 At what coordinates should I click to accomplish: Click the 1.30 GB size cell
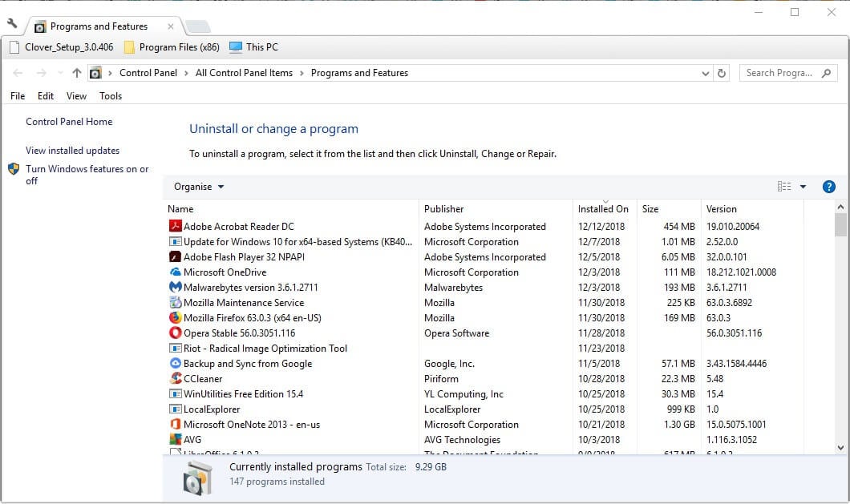coord(679,425)
